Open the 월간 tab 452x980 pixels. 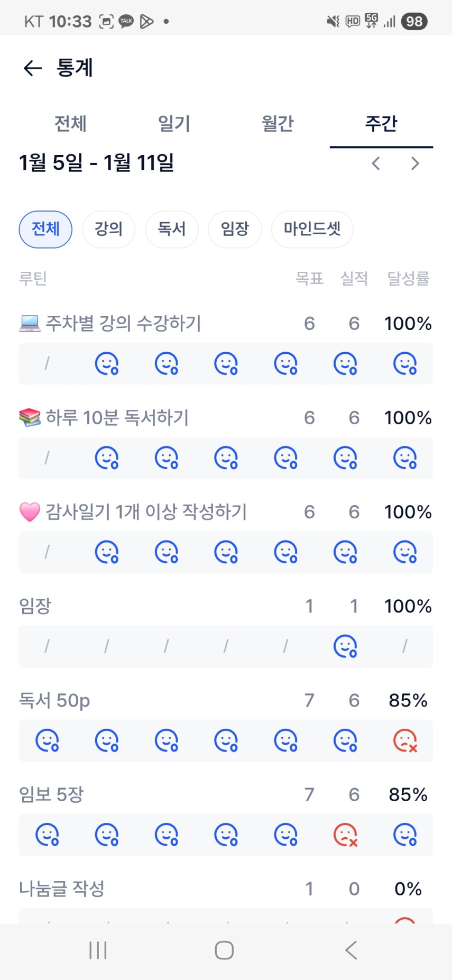[278, 124]
